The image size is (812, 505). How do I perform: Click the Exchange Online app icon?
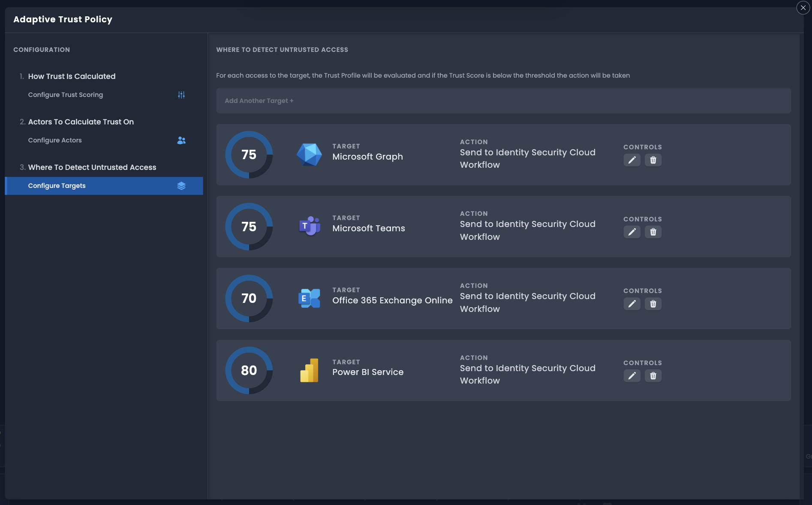pos(309,298)
